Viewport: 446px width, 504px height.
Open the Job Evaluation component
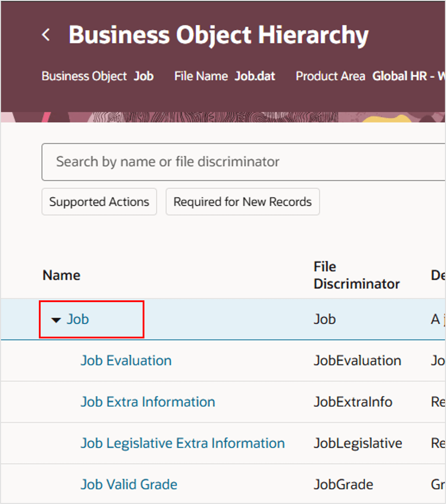(126, 360)
